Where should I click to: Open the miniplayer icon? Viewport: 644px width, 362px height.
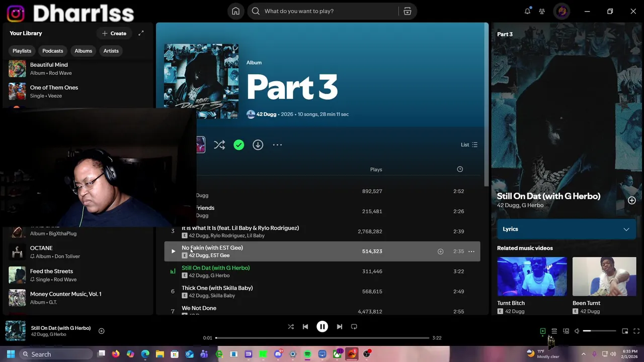point(625,331)
